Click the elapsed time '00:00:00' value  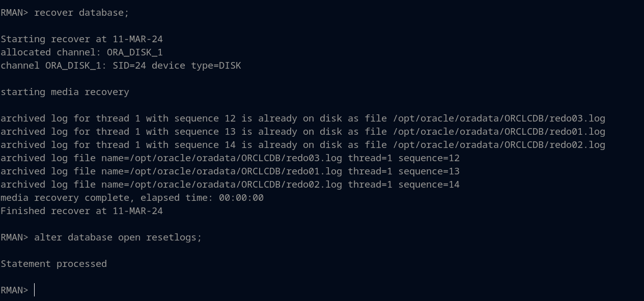tap(241, 198)
